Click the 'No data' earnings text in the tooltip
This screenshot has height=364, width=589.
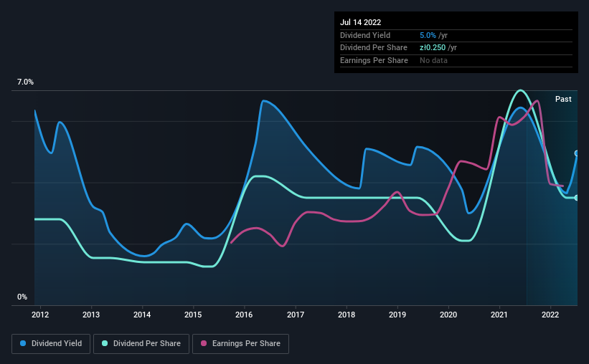pyautogui.click(x=433, y=61)
